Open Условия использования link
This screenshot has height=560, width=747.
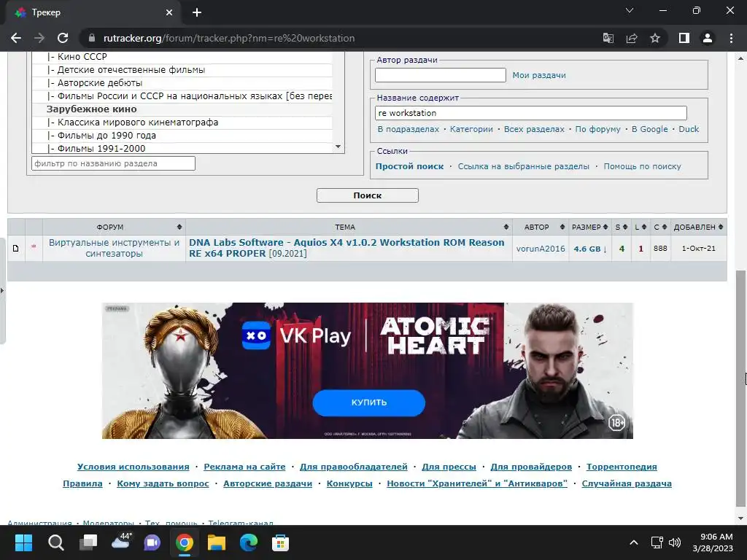pyautogui.click(x=133, y=467)
